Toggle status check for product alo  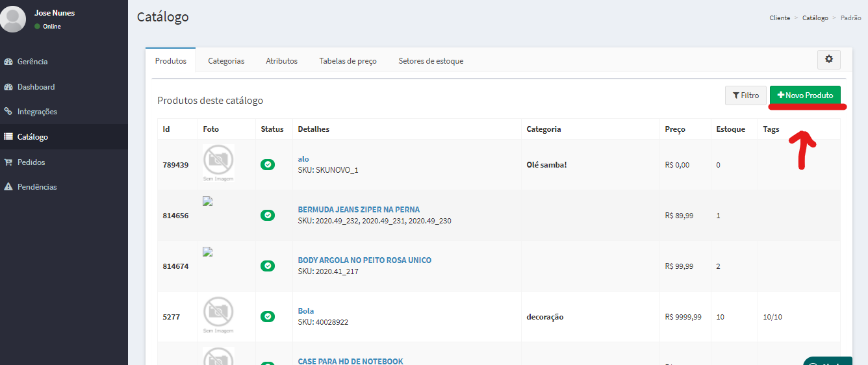[x=268, y=164]
